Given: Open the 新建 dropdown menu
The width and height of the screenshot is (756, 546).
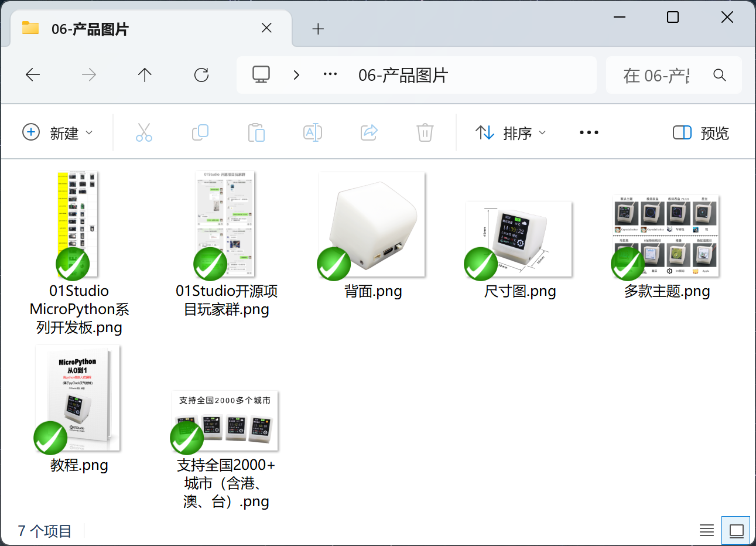Looking at the screenshot, I should point(57,133).
